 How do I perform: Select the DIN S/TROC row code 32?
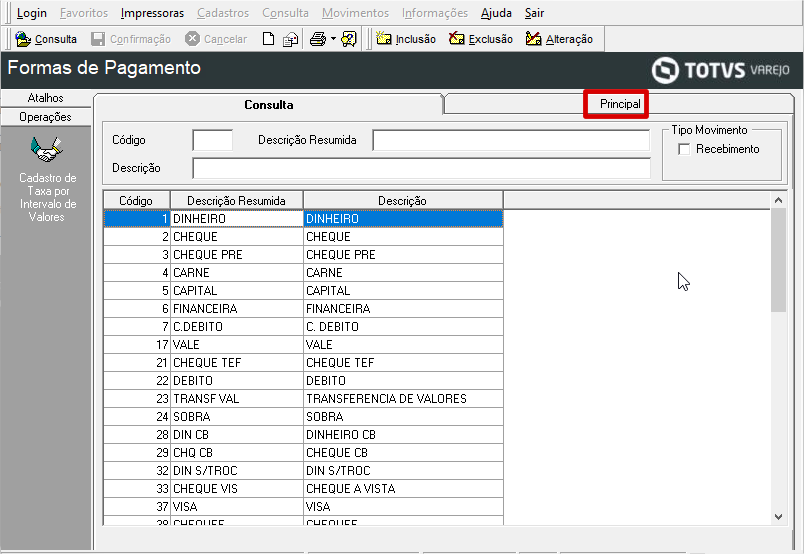303,470
